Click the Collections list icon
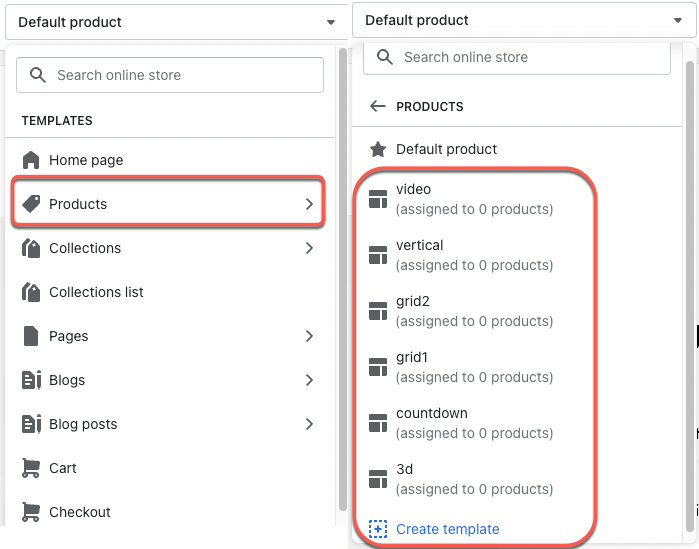 click(x=31, y=292)
